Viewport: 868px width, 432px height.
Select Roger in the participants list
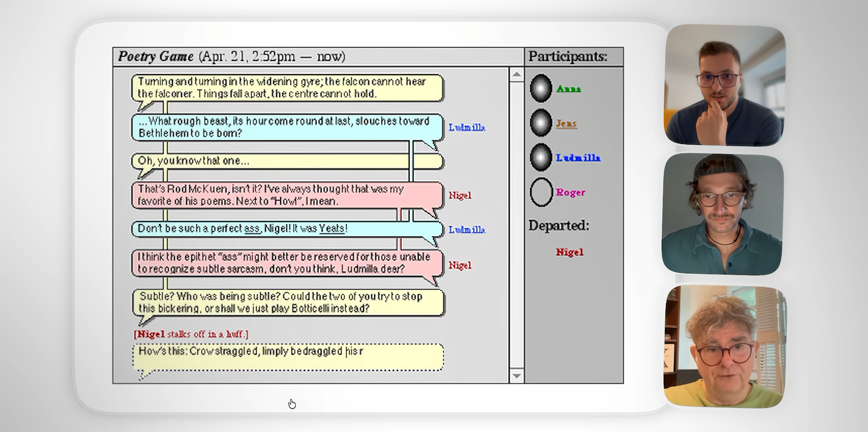pyautogui.click(x=571, y=192)
